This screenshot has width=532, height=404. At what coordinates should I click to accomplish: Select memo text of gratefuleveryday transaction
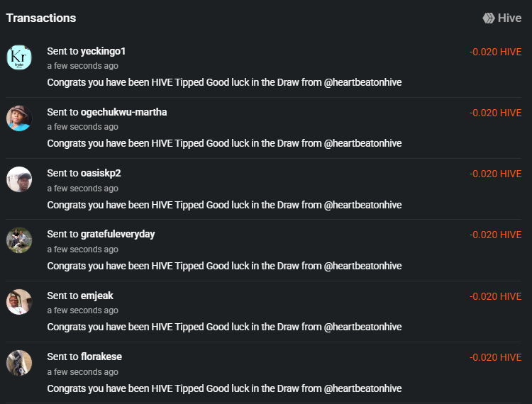[224, 266]
